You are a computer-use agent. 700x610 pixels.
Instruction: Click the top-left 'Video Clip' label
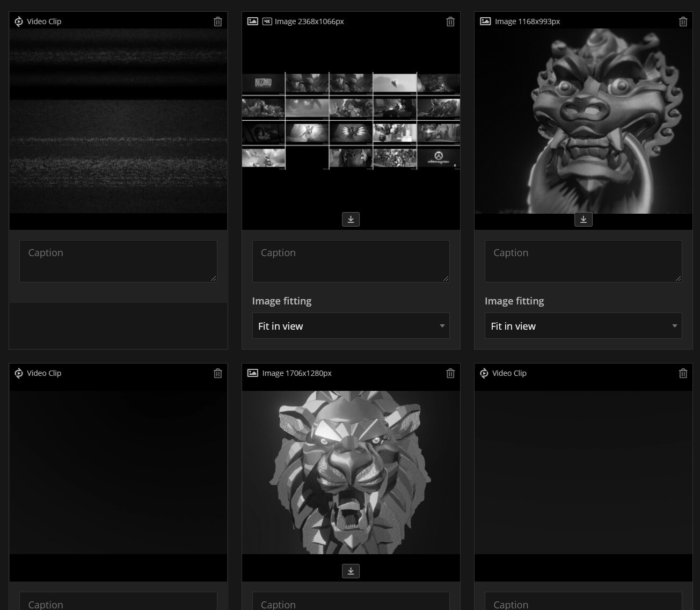tap(44, 21)
